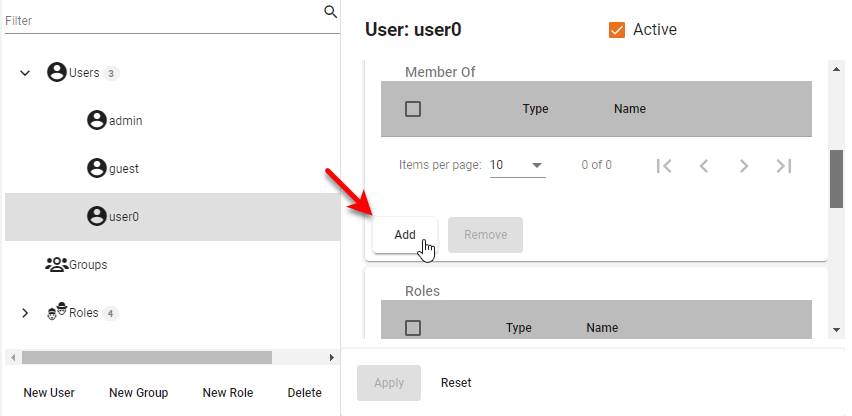Click the admin user icon
This screenshot has width=852, height=416.
(97, 120)
